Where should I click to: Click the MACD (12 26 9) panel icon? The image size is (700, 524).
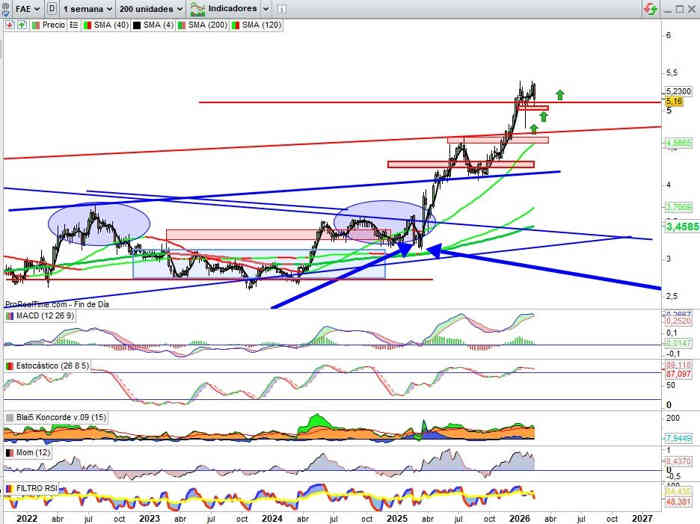click(9, 317)
